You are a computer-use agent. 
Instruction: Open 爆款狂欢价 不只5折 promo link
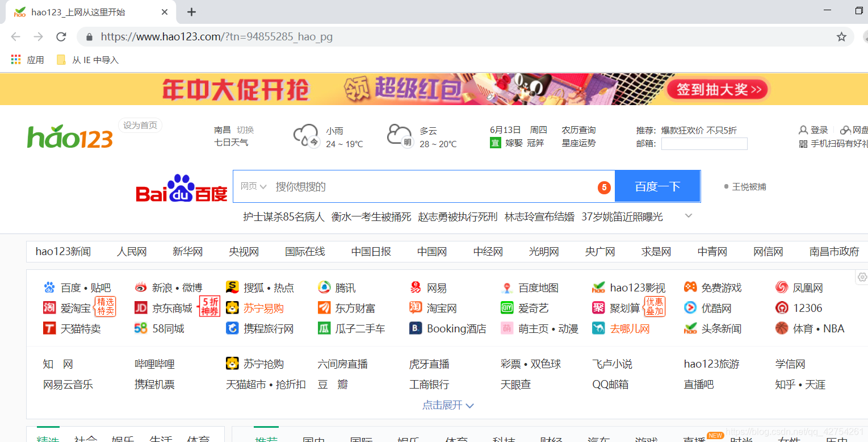(699, 130)
